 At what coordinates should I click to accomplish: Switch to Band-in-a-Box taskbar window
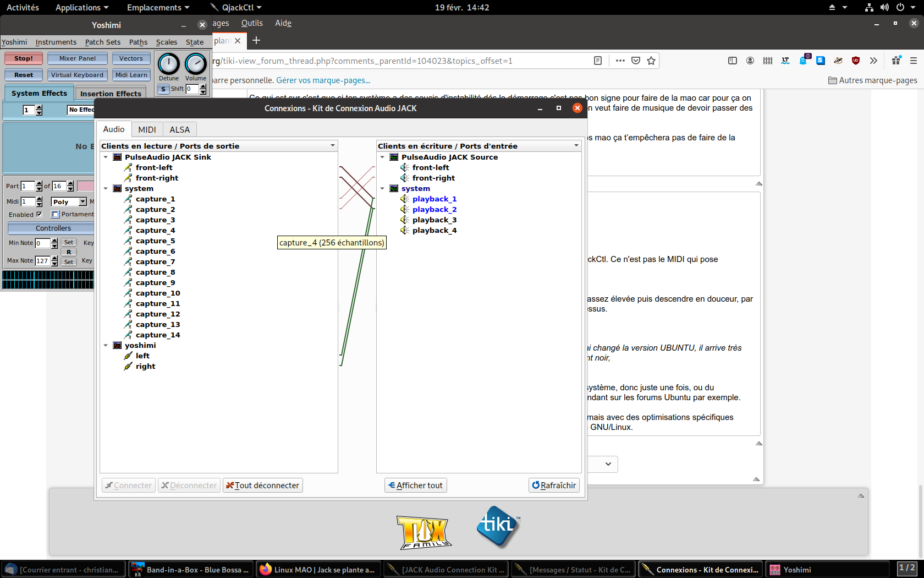coord(191,570)
